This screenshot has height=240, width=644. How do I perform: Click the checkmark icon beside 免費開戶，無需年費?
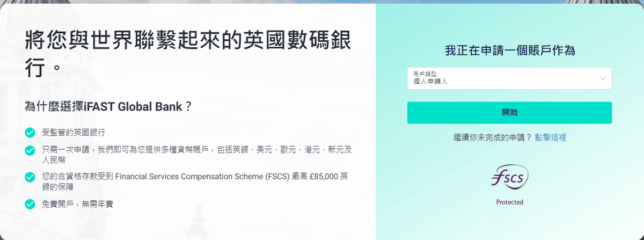[30, 204]
